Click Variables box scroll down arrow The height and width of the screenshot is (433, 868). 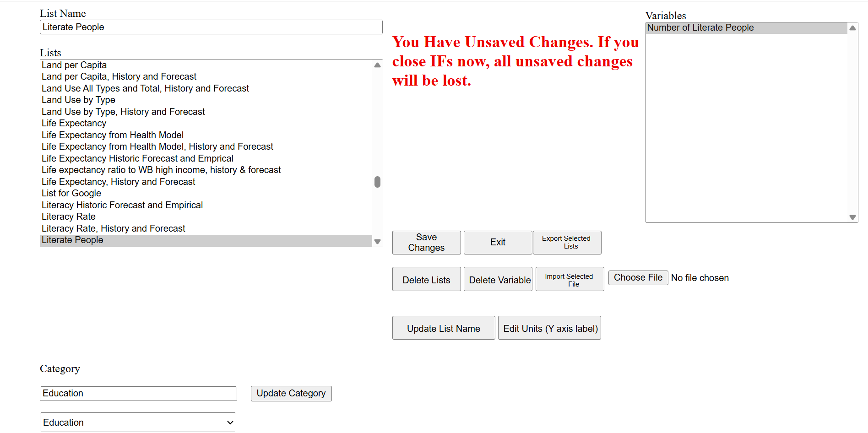coord(852,217)
